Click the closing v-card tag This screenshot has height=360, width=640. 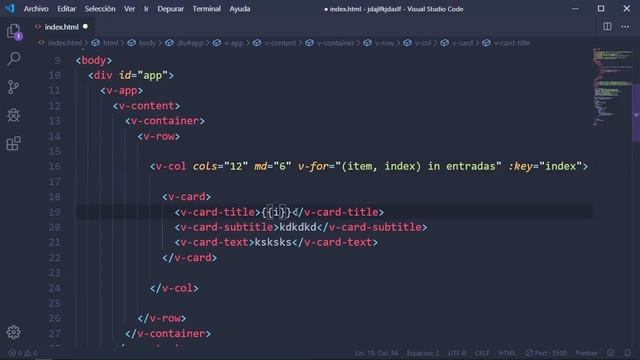click(x=189, y=258)
